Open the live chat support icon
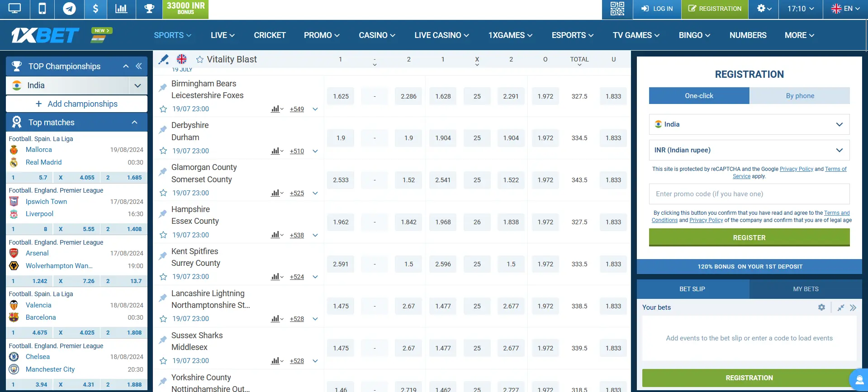The width and height of the screenshot is (868, 392). [x=859, y=379]
